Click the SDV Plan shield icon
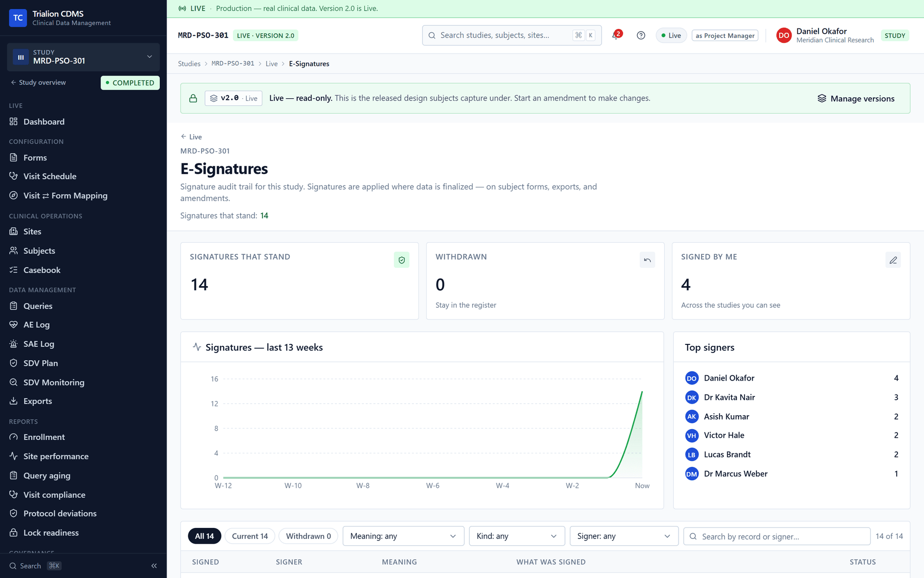Screen dimensions: 924x578 point(13,363)
